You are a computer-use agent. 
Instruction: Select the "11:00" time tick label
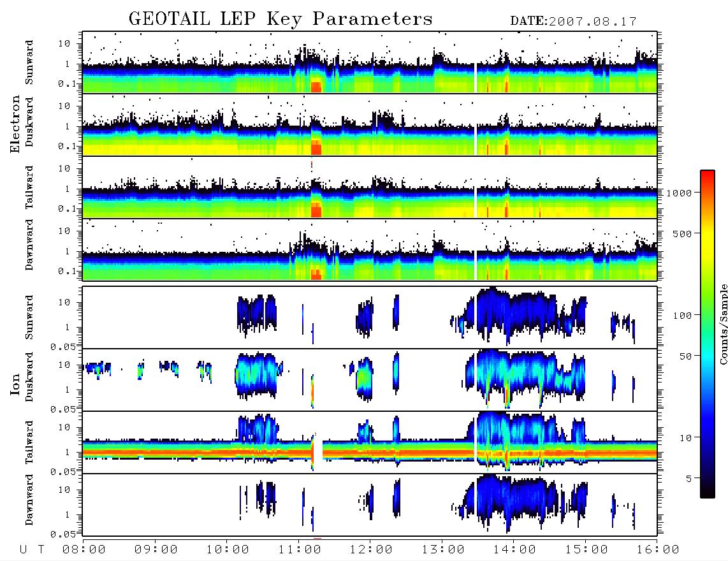coord(300,550)
